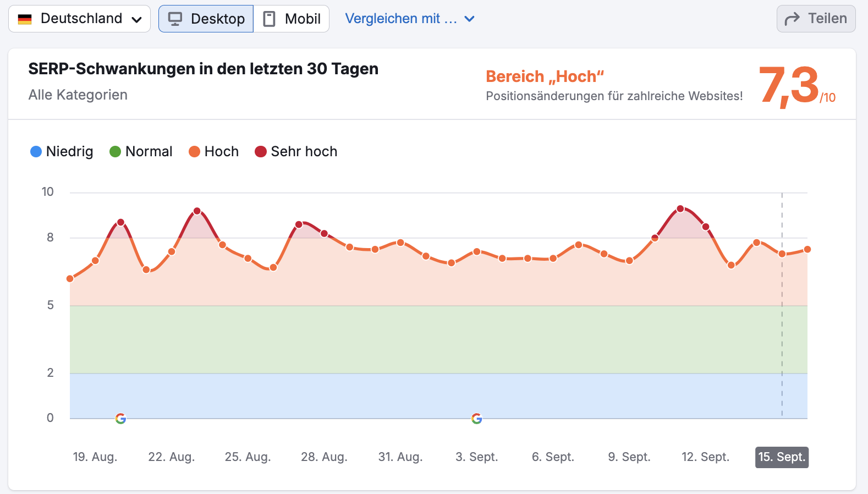Viewport: 868px width, 494px height.
Task: Click the Bereich Hoch heading link
Action: click(x=545, y=76)
